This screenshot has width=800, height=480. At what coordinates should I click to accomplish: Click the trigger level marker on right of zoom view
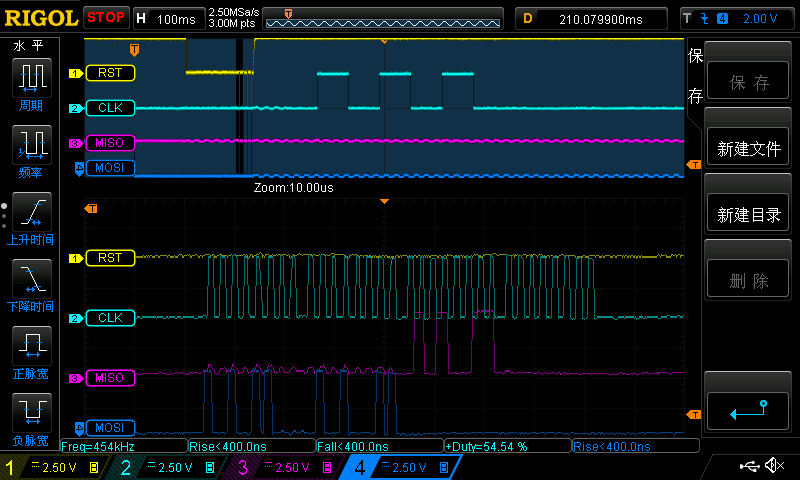click(693, 415)
